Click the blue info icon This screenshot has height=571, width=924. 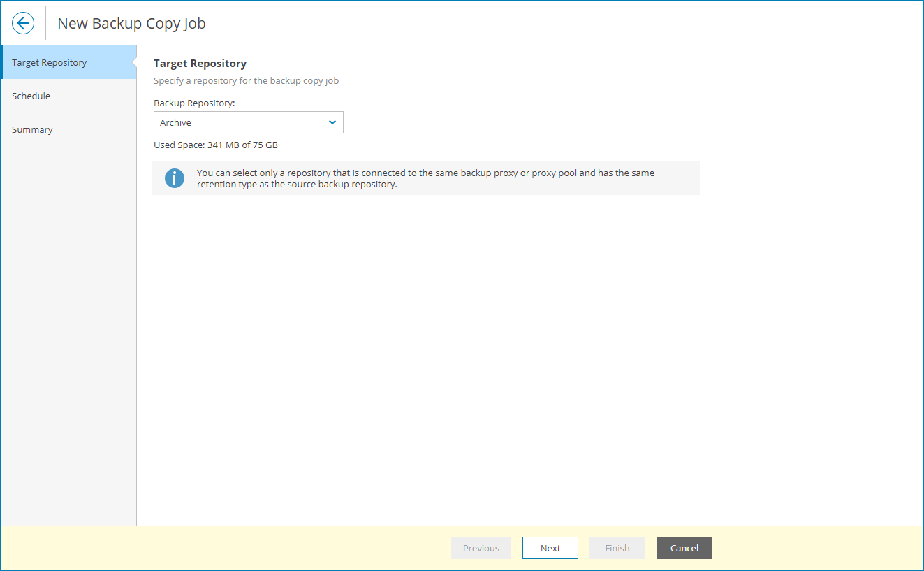pyautogui.click(x=175, y=178)
